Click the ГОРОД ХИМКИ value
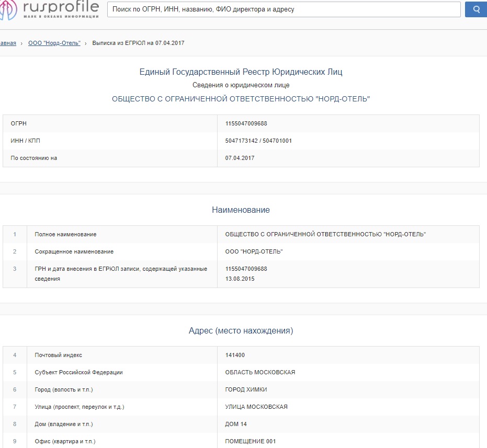The width and height of the screenshot is (487, 448). click(x=246, y=389)
